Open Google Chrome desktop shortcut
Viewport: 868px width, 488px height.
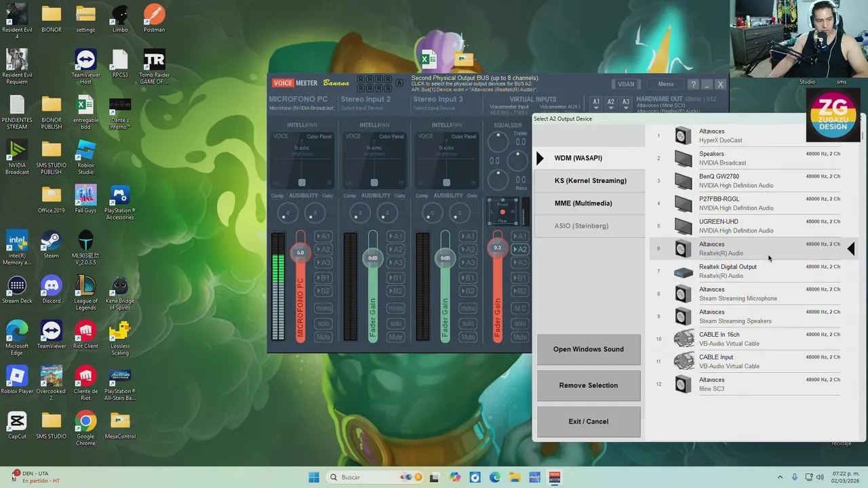(x=85, y=428)
